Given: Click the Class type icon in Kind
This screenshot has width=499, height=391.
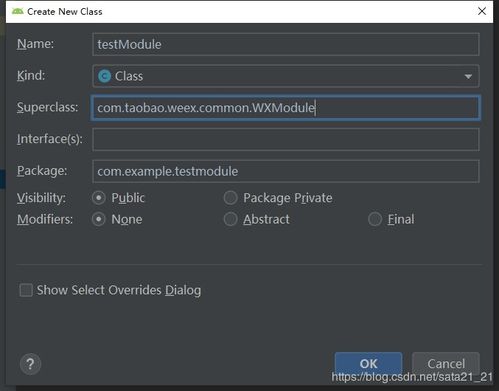Looking at the screenshot, I should tap(104, 76).
